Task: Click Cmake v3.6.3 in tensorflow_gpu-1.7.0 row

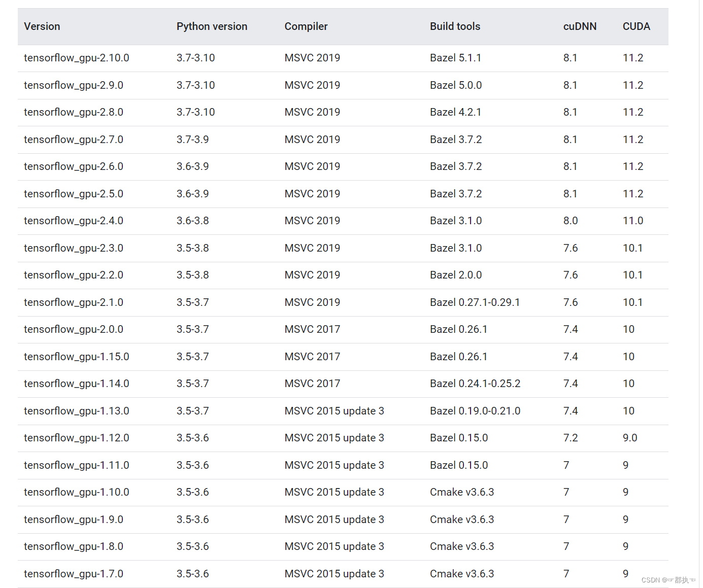Action: tap(462, 574)
